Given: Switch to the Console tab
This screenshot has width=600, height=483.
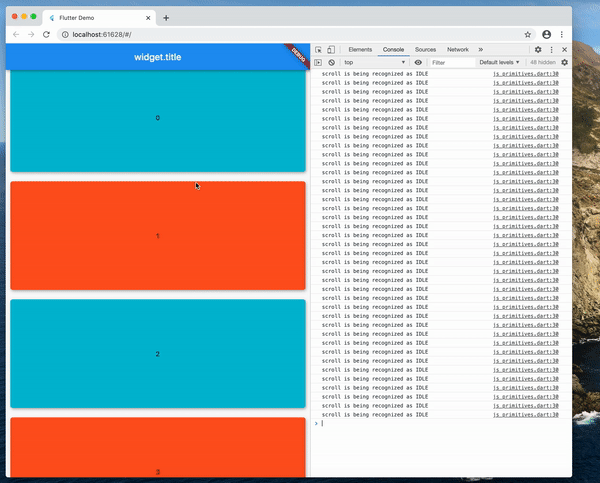Looking at the screenshot, I should [x=393, y=50].
